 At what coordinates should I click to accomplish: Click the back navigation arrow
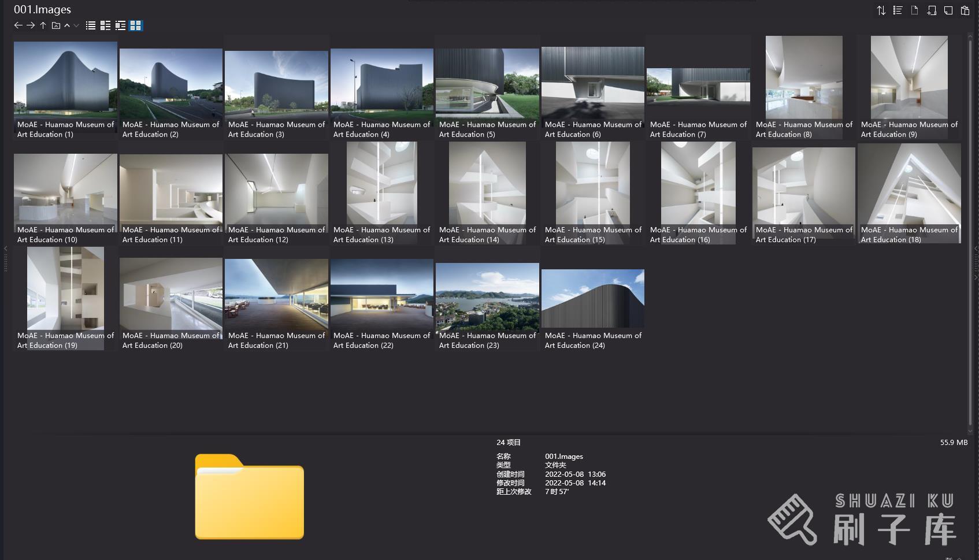[18, 25]
